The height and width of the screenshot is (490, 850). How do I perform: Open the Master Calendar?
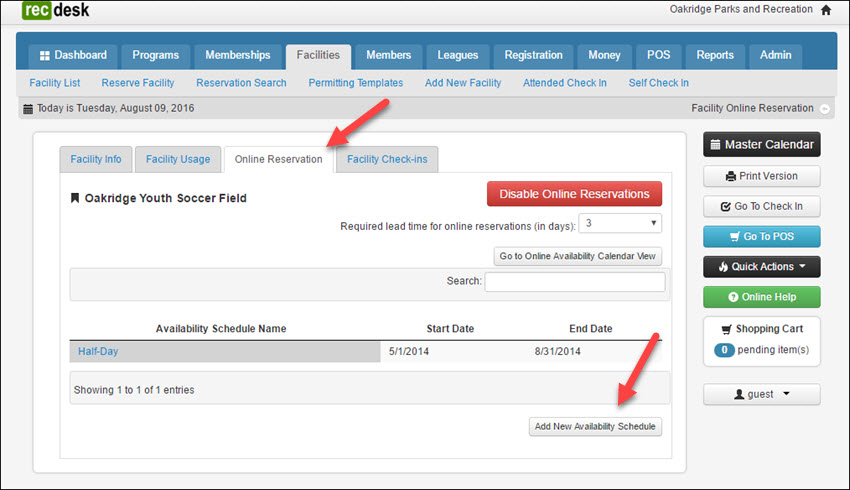(762, 145)
